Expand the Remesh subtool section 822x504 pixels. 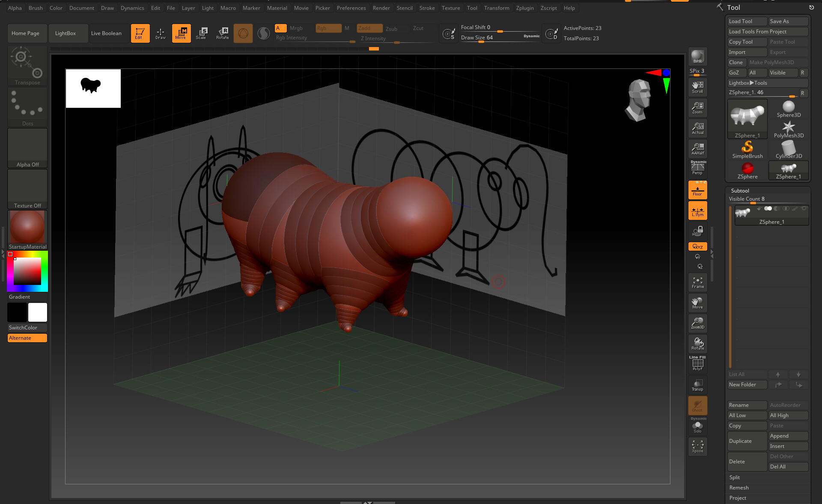coord(739,488)
